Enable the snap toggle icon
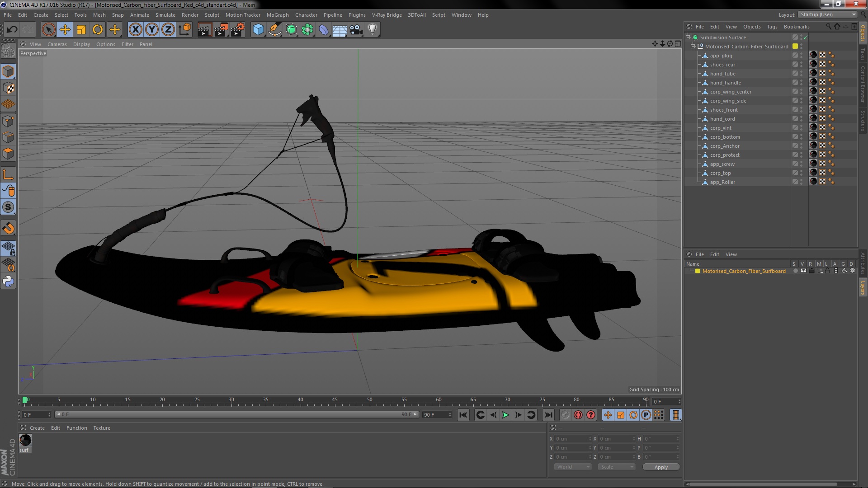The width and height of the screenshot is (868, 488). (x=8, y=228)
